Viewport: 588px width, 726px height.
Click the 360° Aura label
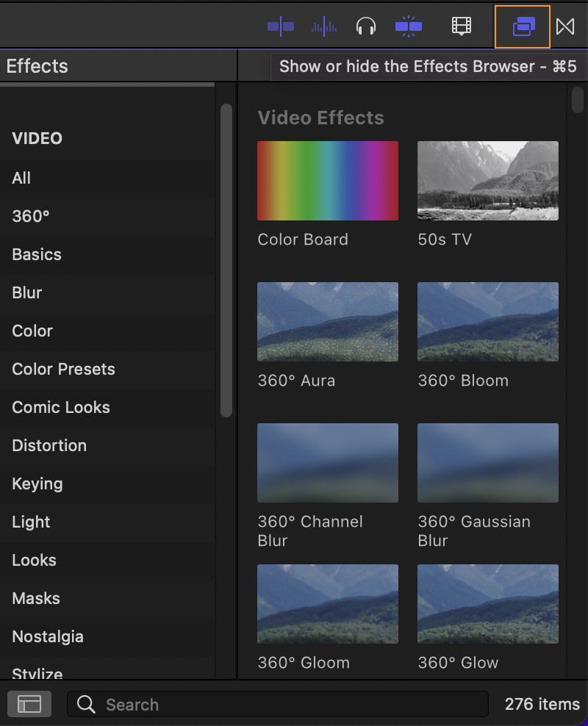pos(296,381)
